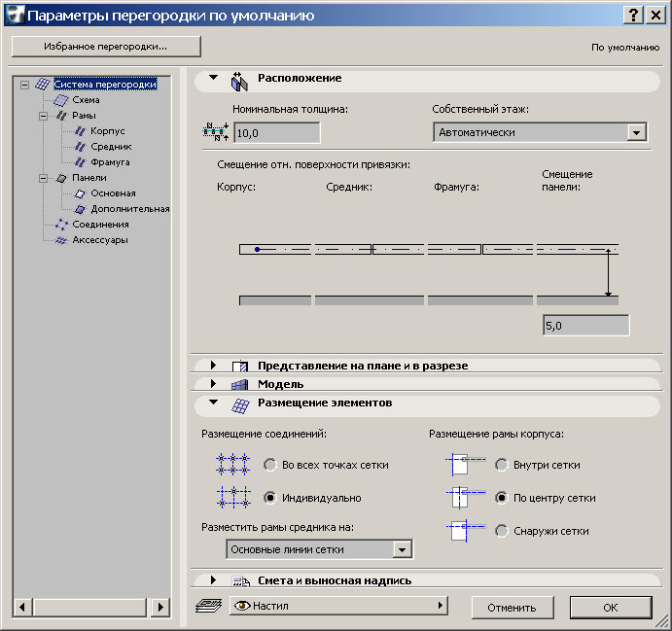Click the all grid points junction icon
Viewport: 672px width, 631px height.
[232, 465]
